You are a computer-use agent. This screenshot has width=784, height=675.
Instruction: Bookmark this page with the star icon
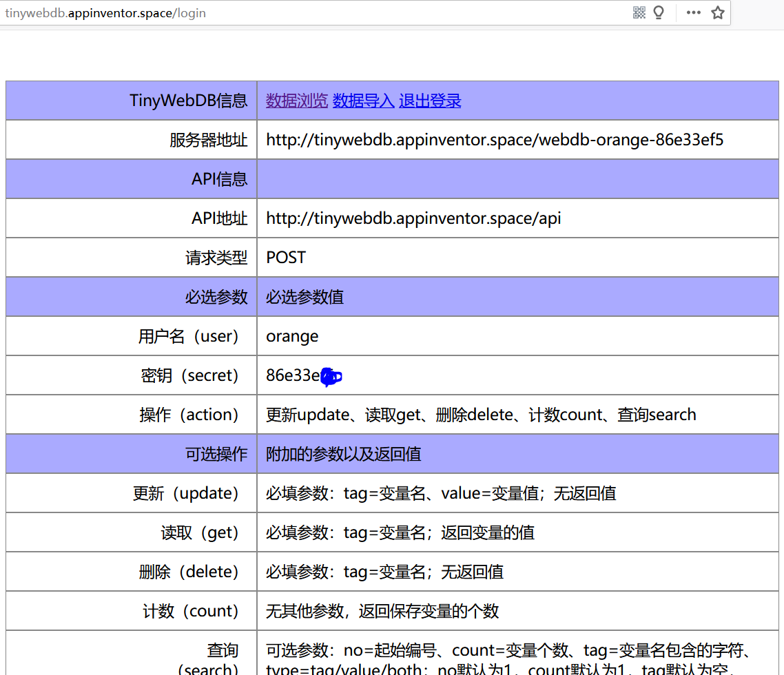click(718, 12)
